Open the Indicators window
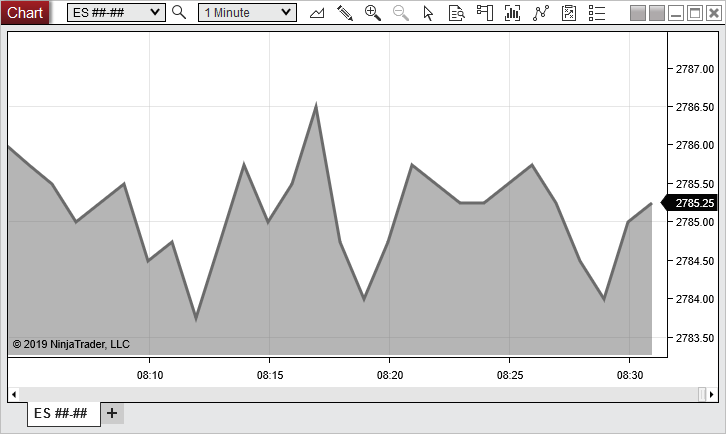Viewport: 726px width, 434px height. (513, 13)
